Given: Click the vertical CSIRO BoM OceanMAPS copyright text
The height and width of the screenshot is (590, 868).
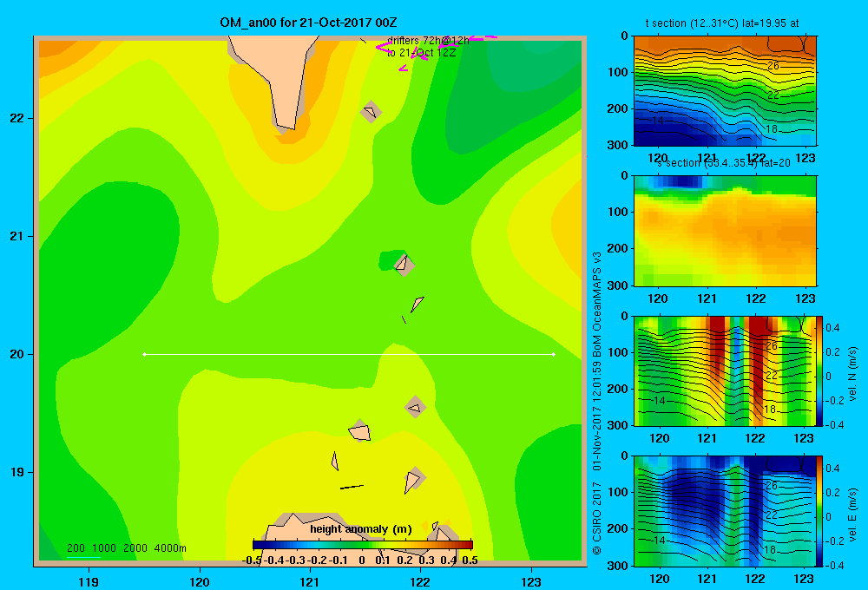Looking at the screenshot, I should click(597, 403).
